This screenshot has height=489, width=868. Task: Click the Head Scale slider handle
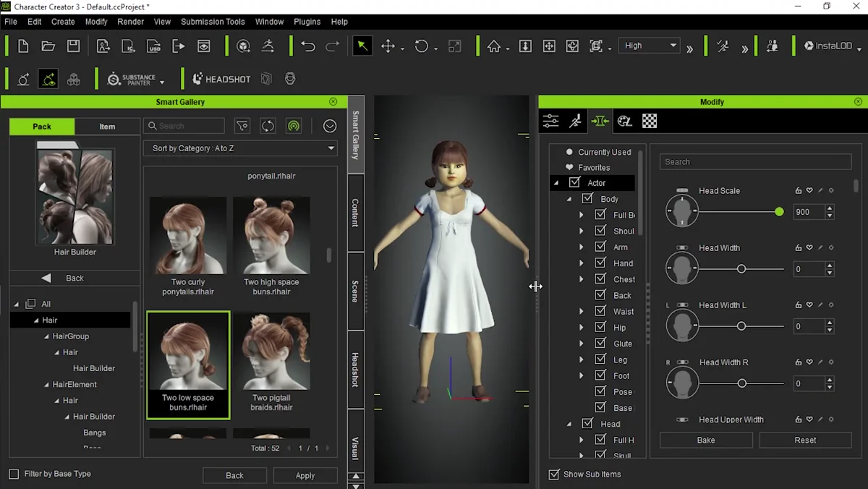[779, 212]
